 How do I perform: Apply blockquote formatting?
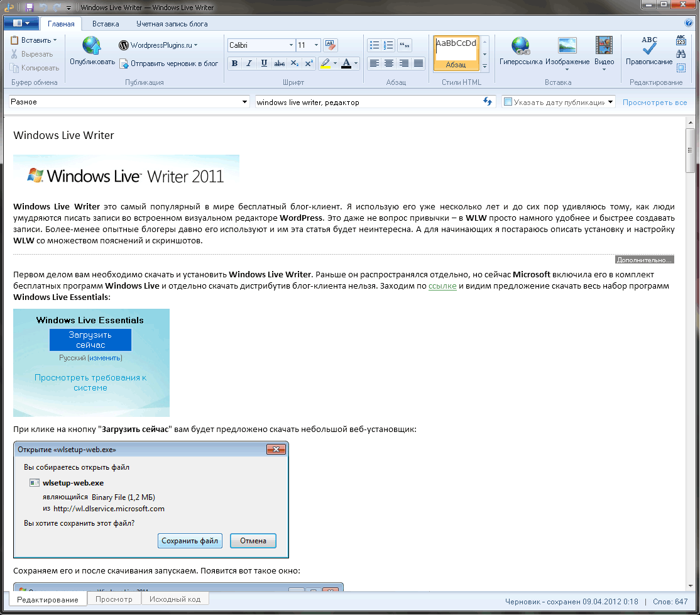pyautogui.click(x=405, y=45)
